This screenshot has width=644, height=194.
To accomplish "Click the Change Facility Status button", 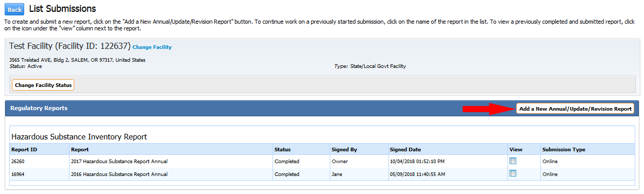I will 43,85.
